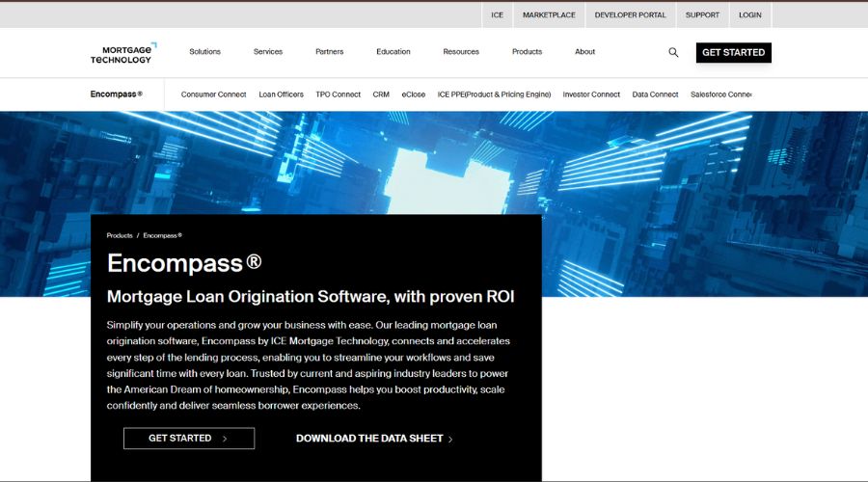Click the Mortgage Technology logo
The image size is (868, 482).
pos(122,53)
